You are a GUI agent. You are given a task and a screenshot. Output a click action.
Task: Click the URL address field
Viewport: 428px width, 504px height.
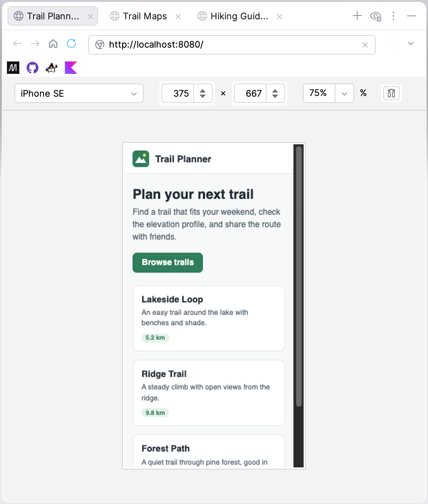(231, 45)
